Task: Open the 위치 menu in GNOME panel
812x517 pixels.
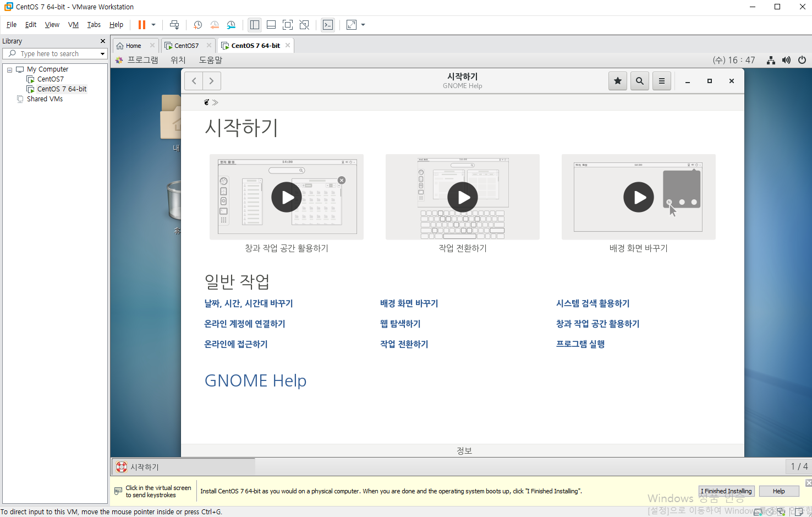Action: coord(178,60)
